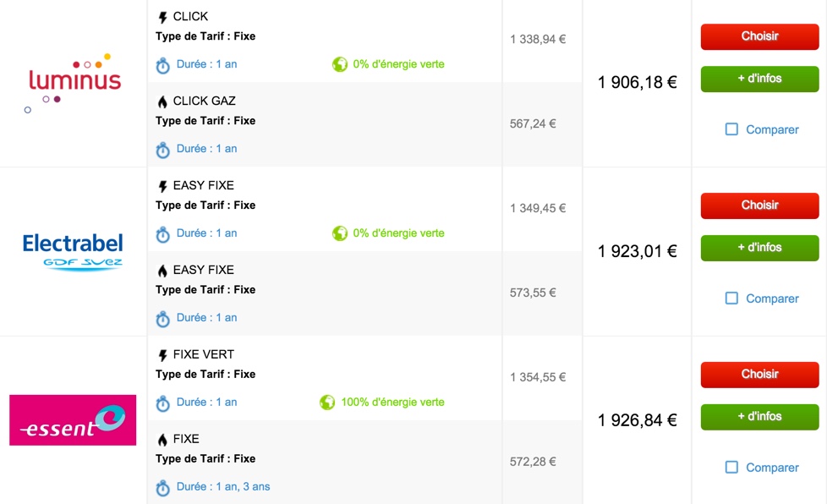Click the flame icon beside CLICK GAZ
The image size is (827, 504).
click(x=163, y=101)
